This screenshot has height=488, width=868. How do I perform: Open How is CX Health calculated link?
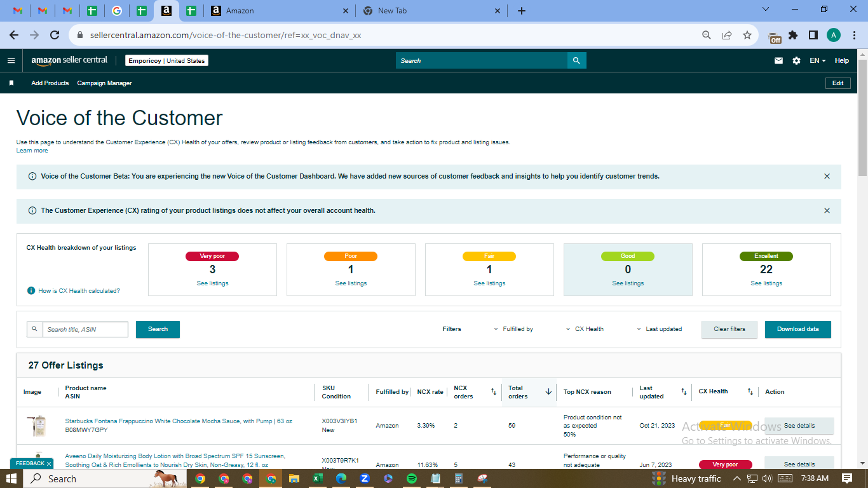tap(79, 291)
